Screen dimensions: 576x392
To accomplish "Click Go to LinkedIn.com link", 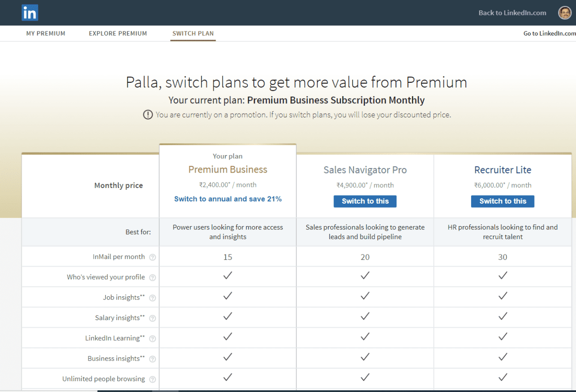I will pyautogui.click(x=549, y=33).
